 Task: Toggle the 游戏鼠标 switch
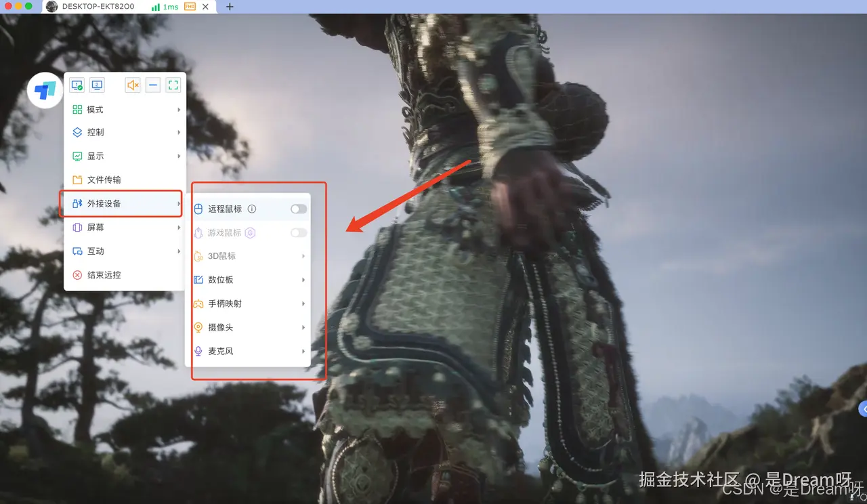299,233
